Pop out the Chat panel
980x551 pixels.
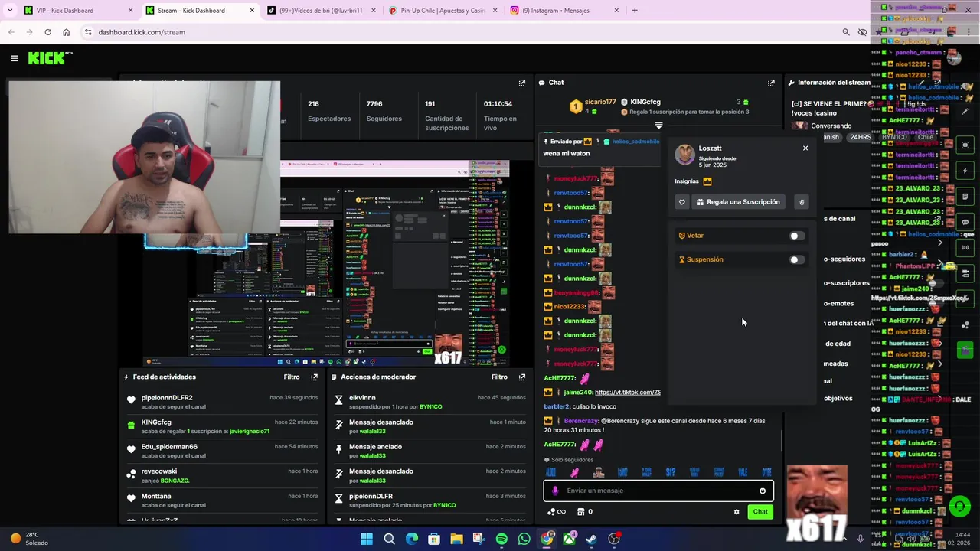pyautogui.click(x=771, y=83)
